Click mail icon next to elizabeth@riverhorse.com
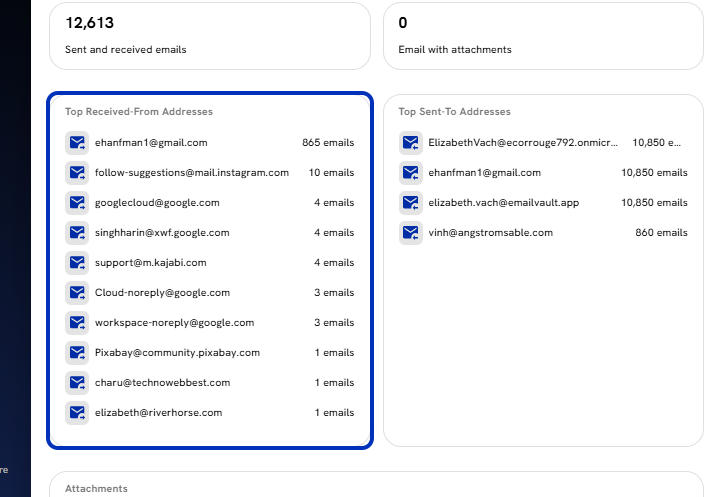 [x=77, y=413]
